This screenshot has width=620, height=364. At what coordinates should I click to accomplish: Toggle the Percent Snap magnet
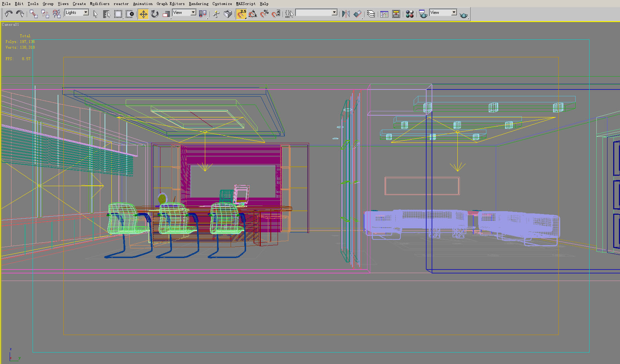click(x=264, y=14)
